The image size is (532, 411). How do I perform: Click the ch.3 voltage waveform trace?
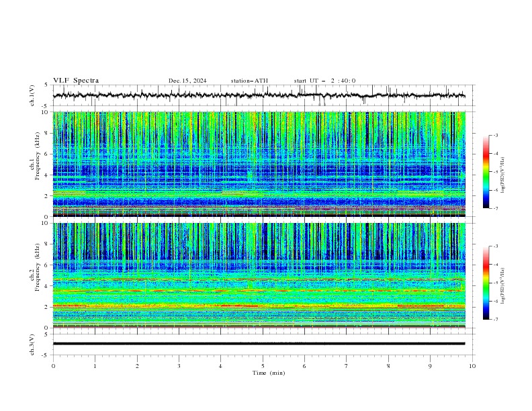pyautogui.click(x=259, y=344)
